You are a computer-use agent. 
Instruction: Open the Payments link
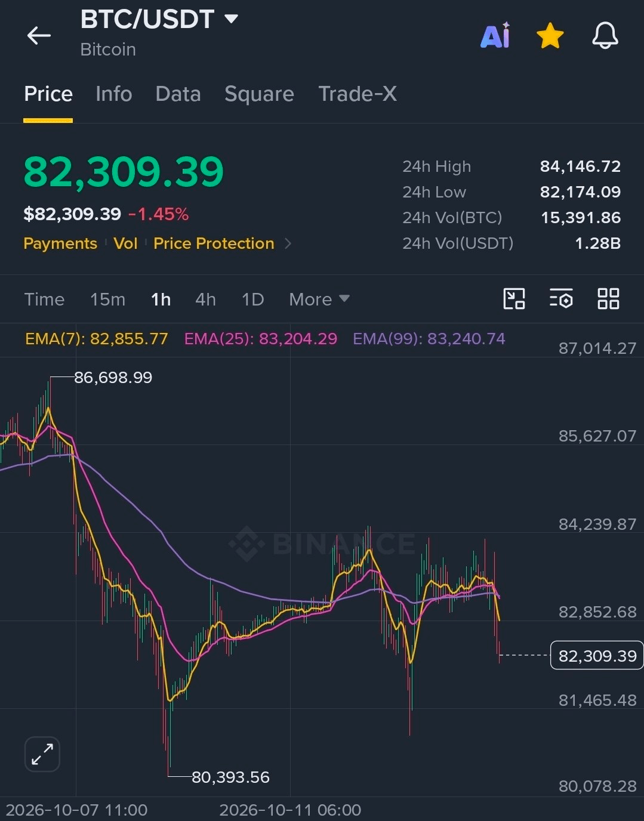pos(60,243)
